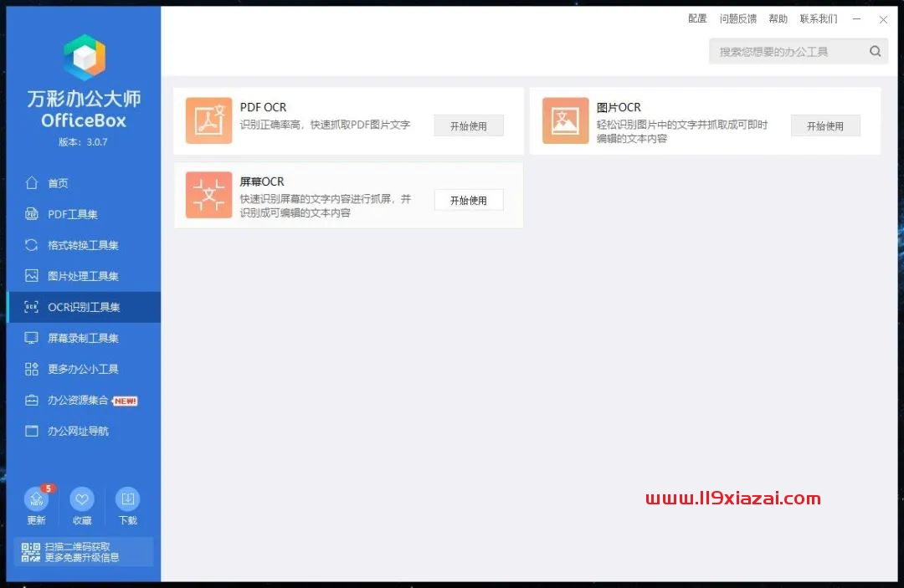Click the briefcase icon beside 办公资源集合

[x=32, y=400]
